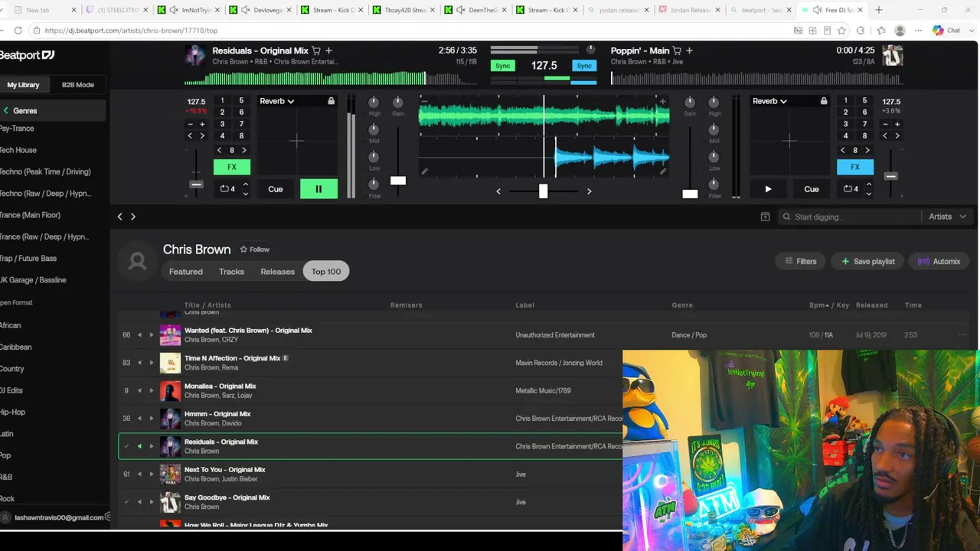Sort tracks by Bpm column
The height and width of the screenshot is (551, 980).
[818, 305]
